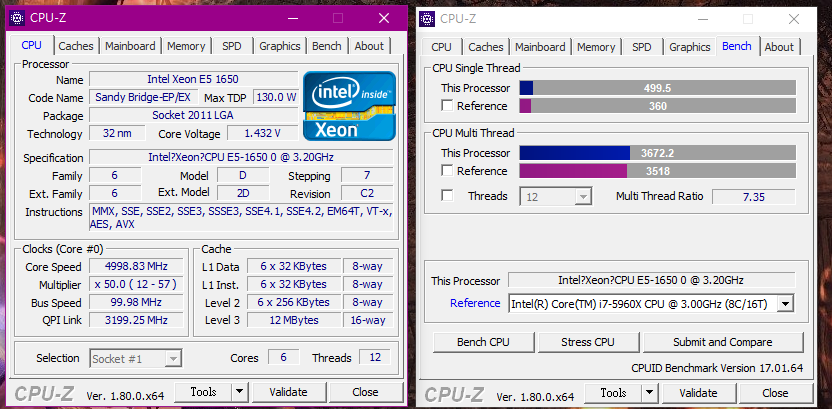The image size is (832, 409).
Task: Open About tab in right window
Action: (779, 47)
